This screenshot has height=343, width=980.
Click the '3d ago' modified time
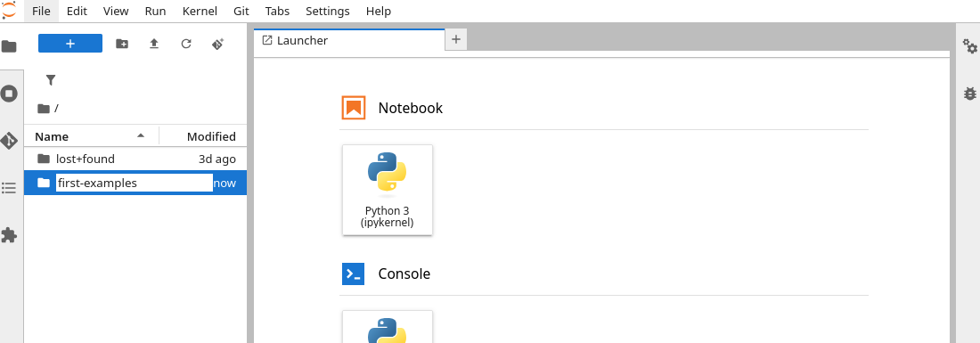coord(216,159)
